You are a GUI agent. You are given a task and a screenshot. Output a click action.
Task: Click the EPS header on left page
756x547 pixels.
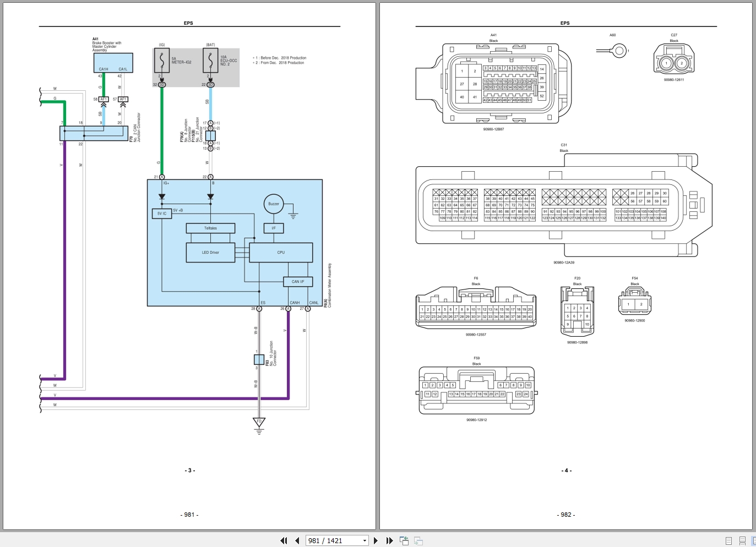[188, 23]
